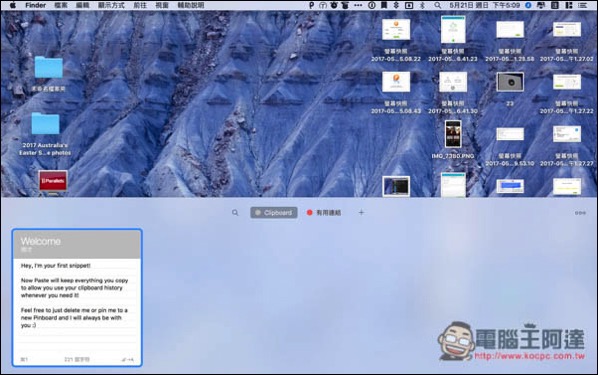
Task: Add a new pinboard with the plus button
Action: 361,212
